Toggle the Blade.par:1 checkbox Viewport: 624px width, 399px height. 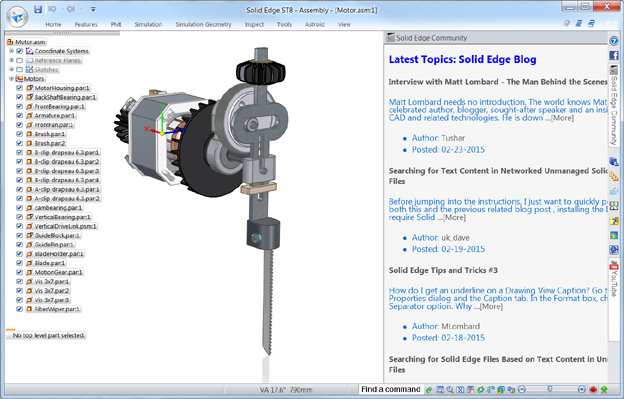coord(20,263)
